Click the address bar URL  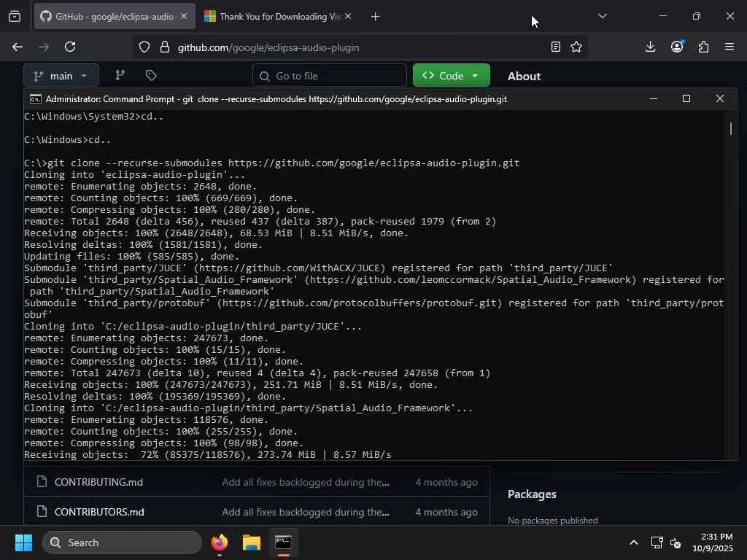(x=268, y=47)
